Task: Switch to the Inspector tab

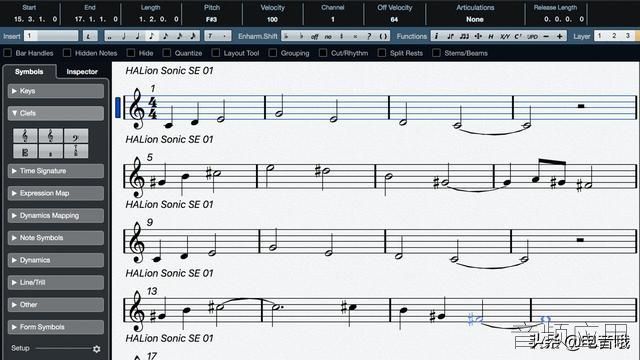Action: tap(82, 71)
